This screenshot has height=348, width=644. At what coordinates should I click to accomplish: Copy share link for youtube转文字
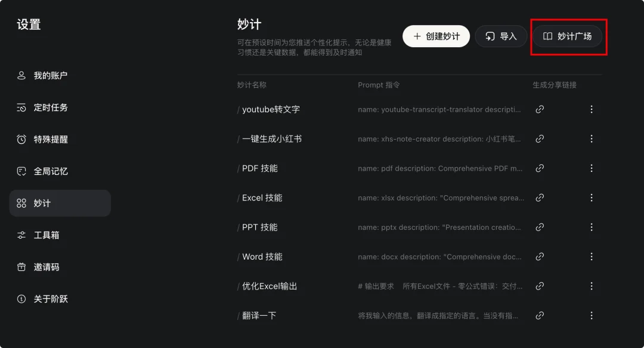pos(540,109)
